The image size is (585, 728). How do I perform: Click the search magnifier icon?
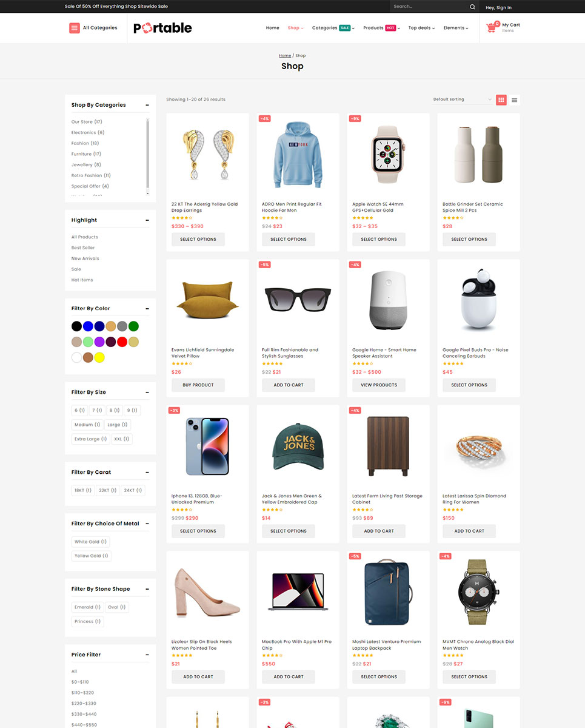pos(472,7)
